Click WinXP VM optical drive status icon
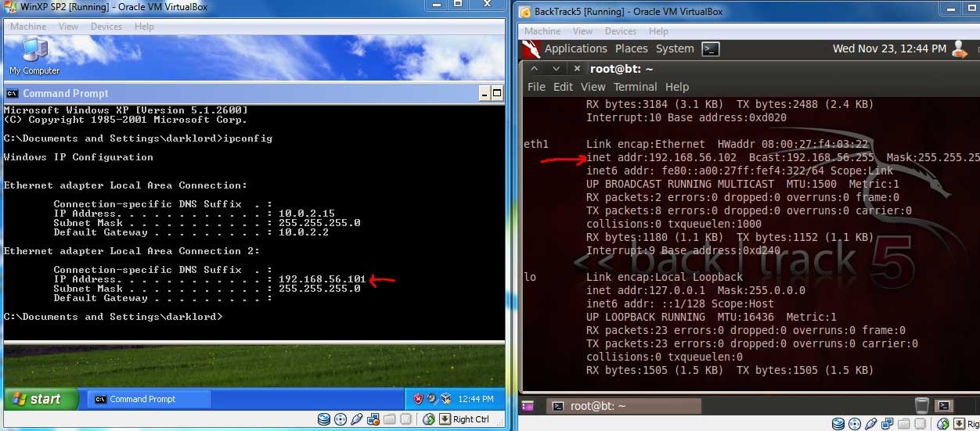This screenshot has width=980, height=431. (x=340, y=419)
